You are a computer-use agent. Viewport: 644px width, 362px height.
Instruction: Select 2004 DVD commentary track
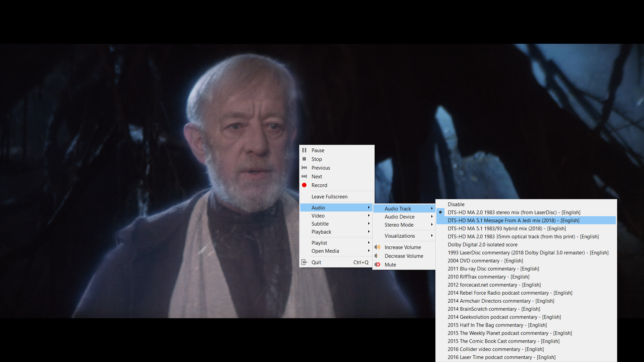pos(526,260)
